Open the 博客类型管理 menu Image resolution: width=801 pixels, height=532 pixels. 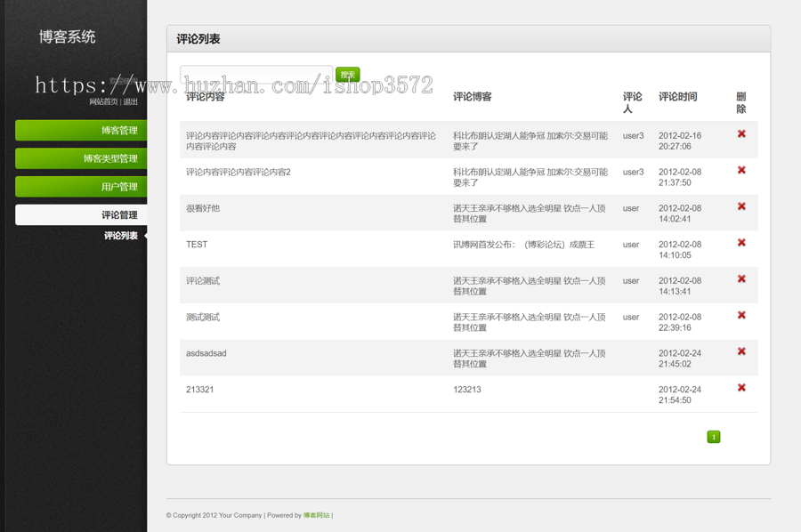(x=81, y=158)
